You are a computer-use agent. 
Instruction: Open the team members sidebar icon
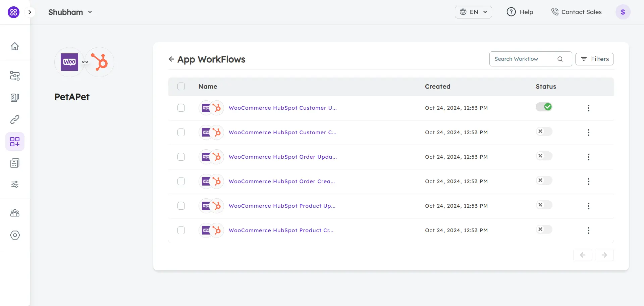tap(15, 213)
